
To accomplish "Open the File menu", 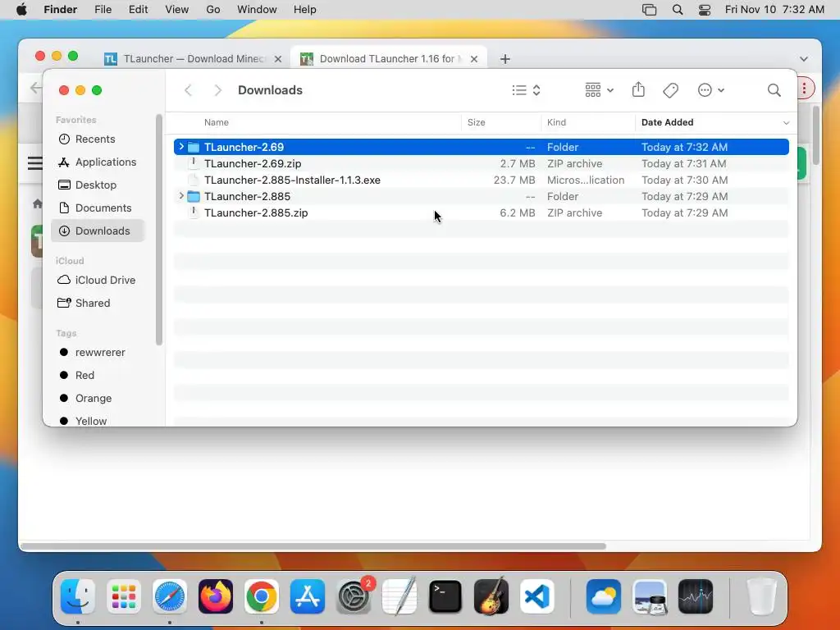I will pyautogui.click(x=103, y=10).
